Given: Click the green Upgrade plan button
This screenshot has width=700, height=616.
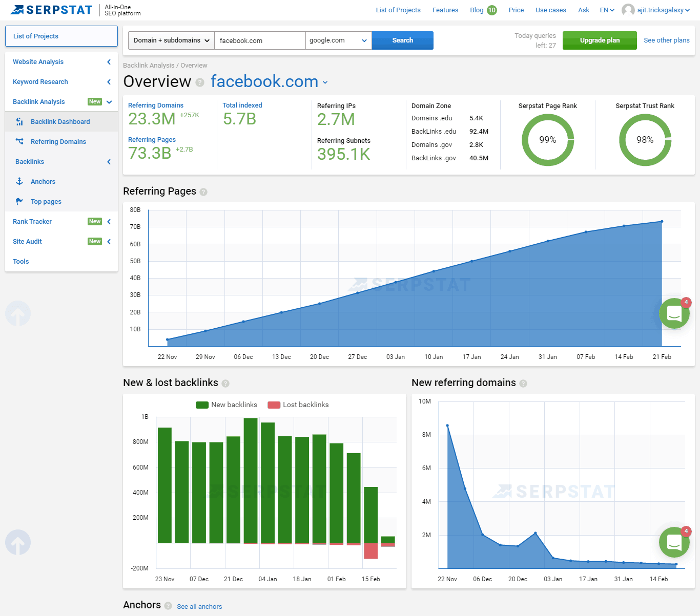Looking at the screenshot, I should pyautogui.click(x=600, y=40).
